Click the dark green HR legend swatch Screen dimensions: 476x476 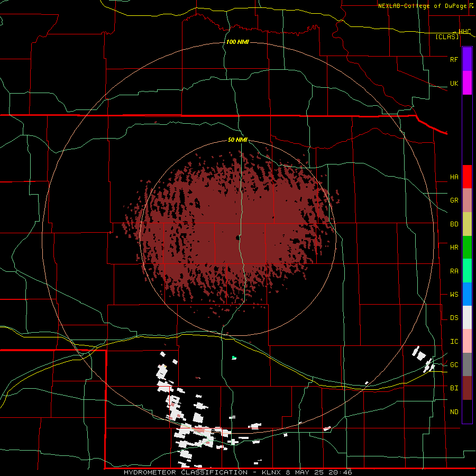point(467,248)
